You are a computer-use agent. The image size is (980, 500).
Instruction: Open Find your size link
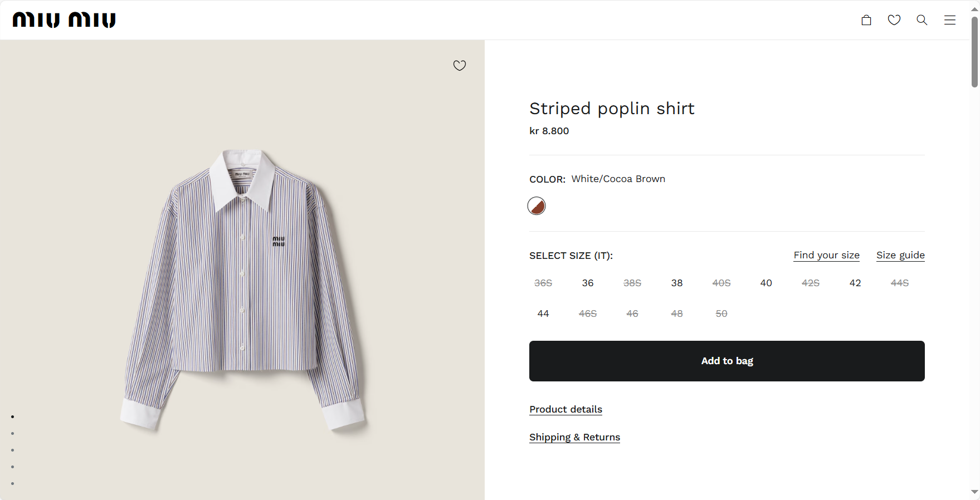click(x=826, y=255)
